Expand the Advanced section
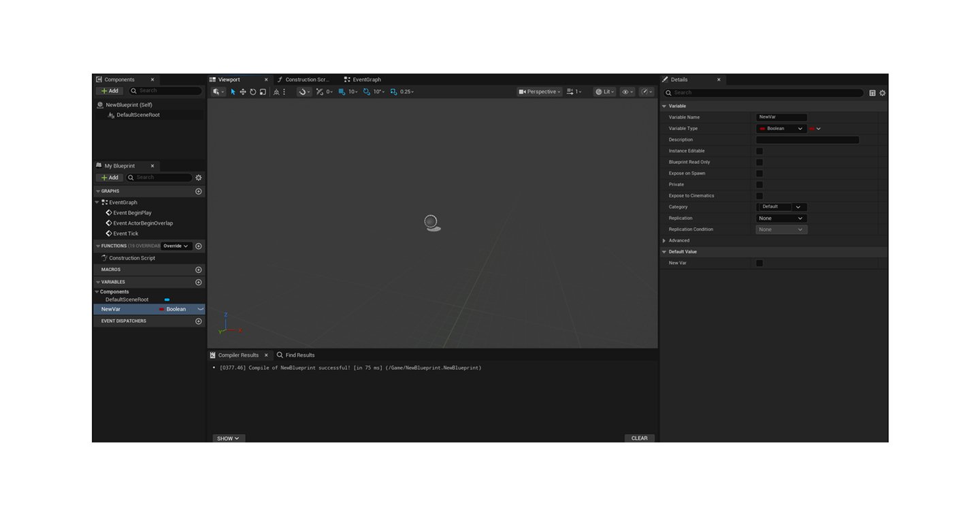 [664, 240]
